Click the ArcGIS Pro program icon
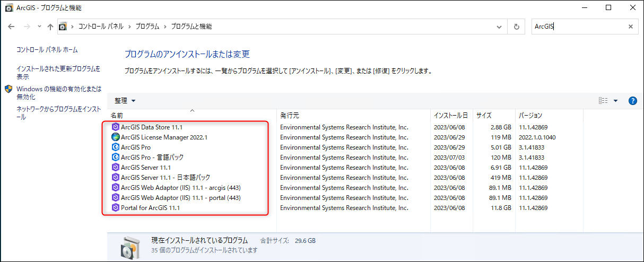Image resolution: width=644 pixels, height=262 pixels. click(x=116, y=147)
